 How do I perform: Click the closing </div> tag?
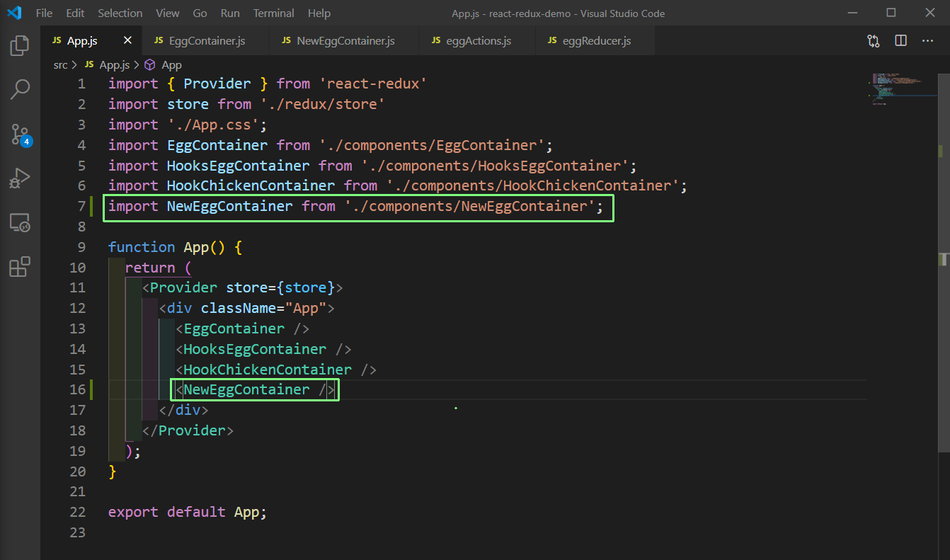coord(184,410)
